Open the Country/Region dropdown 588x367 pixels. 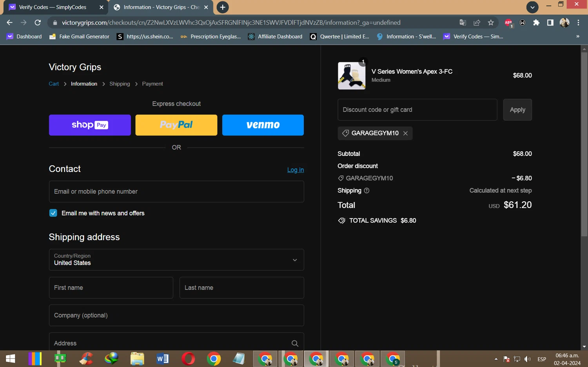[176, 260]
